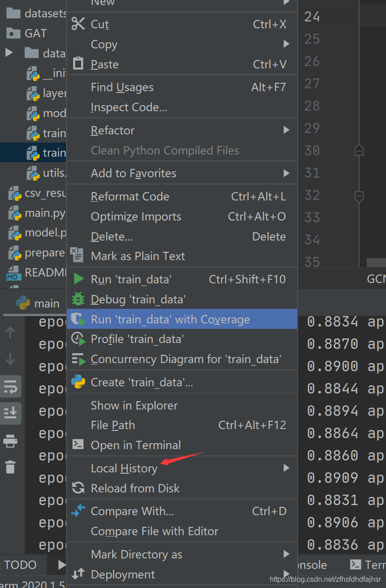The height and width of the screenshot is (588, 386).
Task: Choose Show in Explorer menu entry
Action: tap(182, 405)
